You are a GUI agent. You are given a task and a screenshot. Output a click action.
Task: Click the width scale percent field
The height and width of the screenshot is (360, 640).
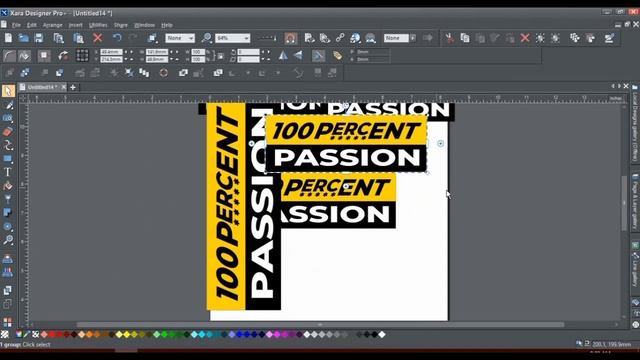point(198,52)
